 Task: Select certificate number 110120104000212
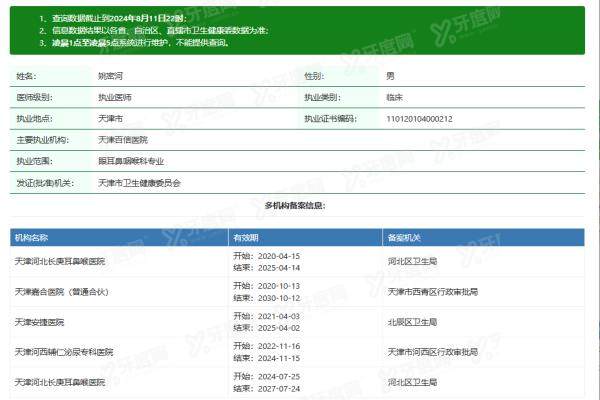419,119
